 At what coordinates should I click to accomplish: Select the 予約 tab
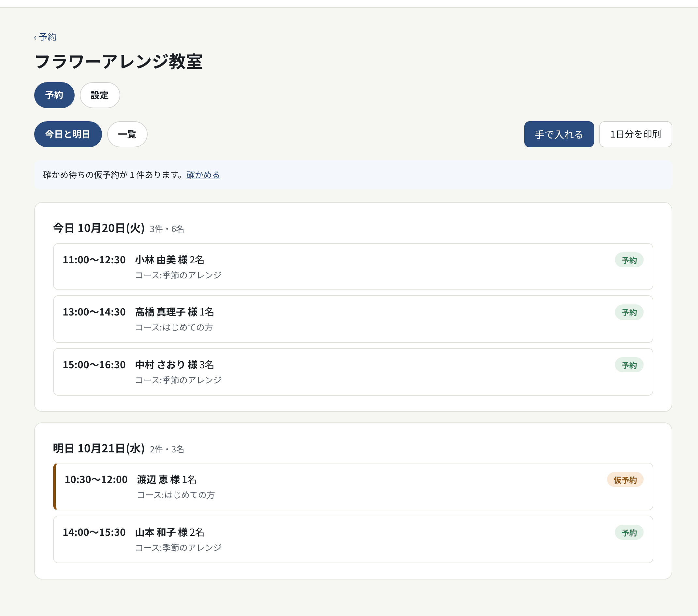pyautogui.click(x=54, y=95)
